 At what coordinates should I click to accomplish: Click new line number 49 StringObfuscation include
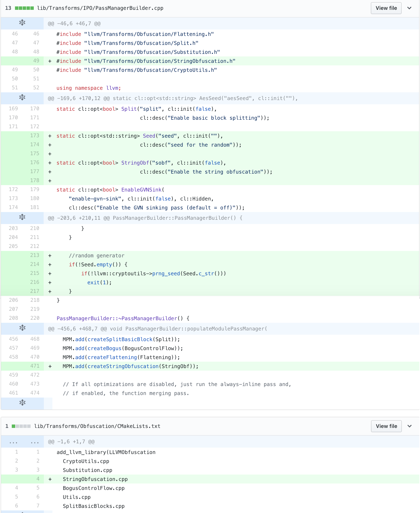36,61
